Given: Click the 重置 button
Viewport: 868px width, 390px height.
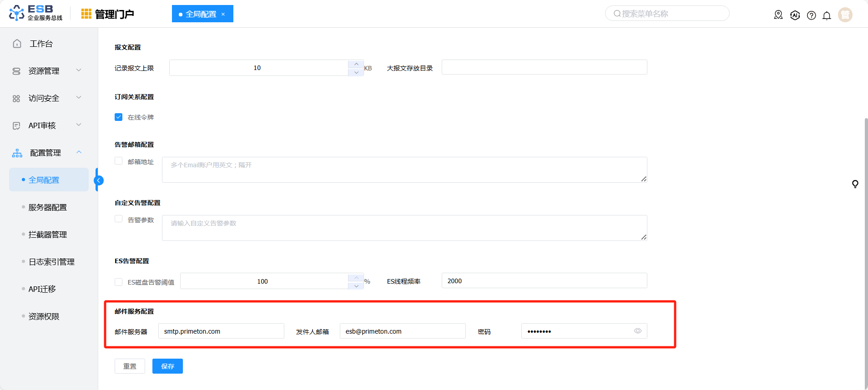Looking at the screenshot, I should point(130,366).
